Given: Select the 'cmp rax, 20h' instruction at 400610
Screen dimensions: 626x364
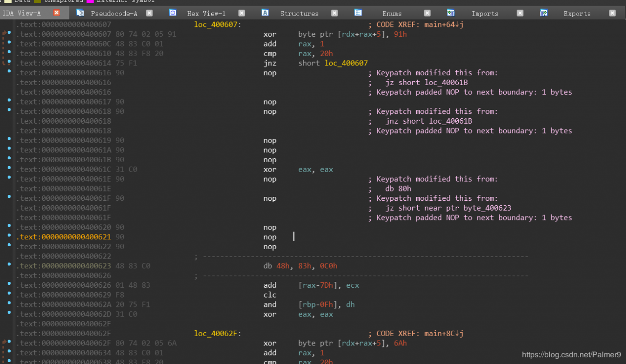Looking at the screenshot, I should [298, 54].
